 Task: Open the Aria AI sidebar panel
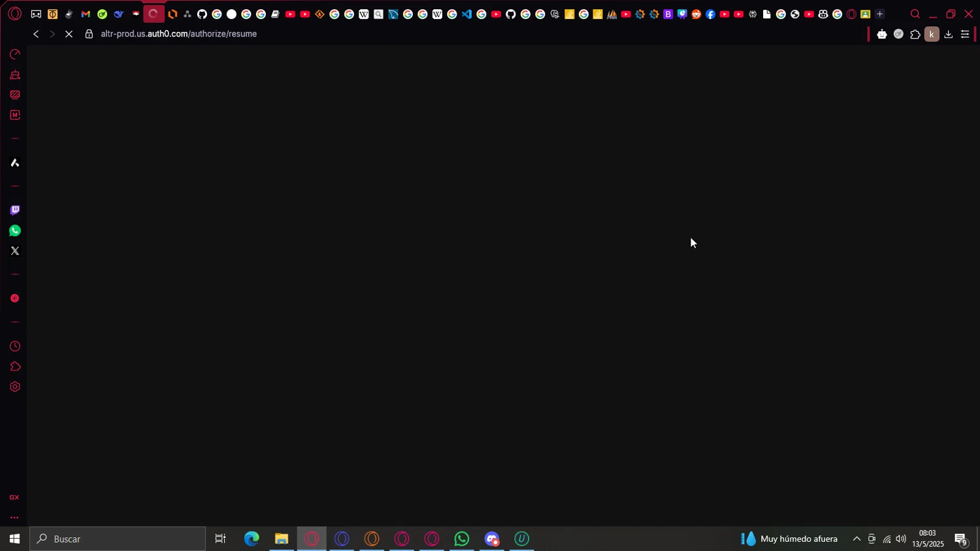(x=15, y=163)
